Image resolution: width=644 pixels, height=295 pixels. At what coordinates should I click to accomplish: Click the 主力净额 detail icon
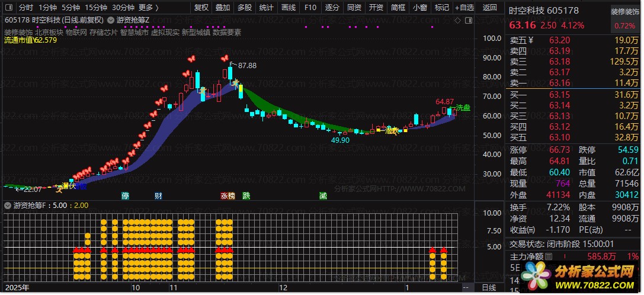pos(548,256)
